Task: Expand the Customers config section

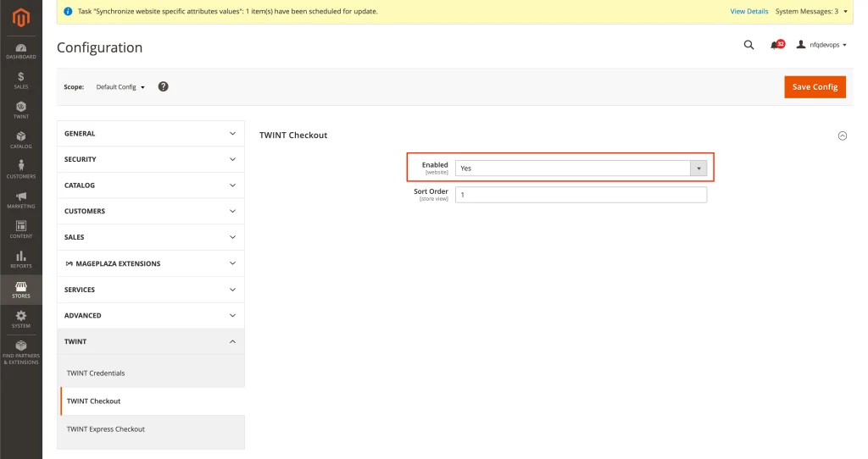Action: 151,211
